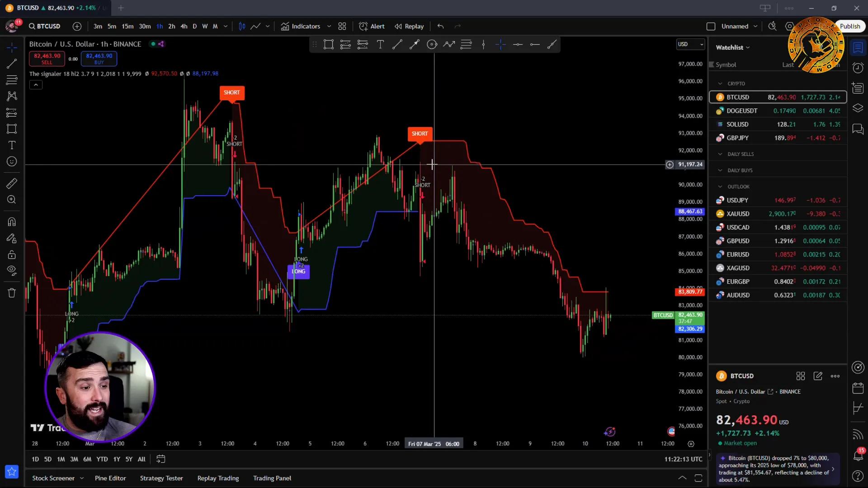The width and height of the screenshot is (868, 488).
Task: Open the Stock Screener dropdown arrow
Action: point(82,478)
